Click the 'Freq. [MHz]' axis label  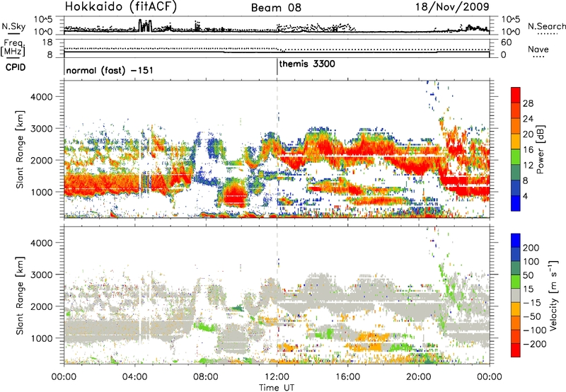13,47
